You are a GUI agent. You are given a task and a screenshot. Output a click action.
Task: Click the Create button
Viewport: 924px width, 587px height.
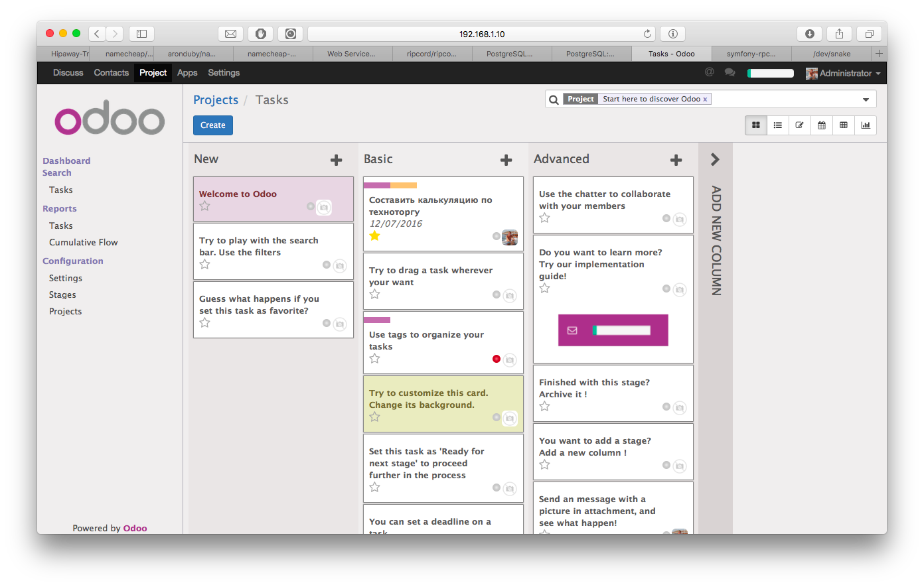(x=212, y=125)
